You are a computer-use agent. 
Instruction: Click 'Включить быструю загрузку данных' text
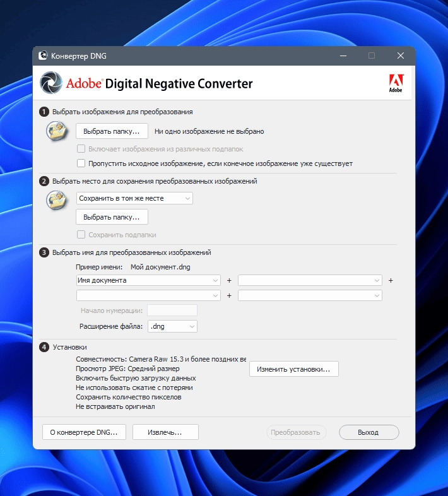pyautogui.click(x=136, y=378)
